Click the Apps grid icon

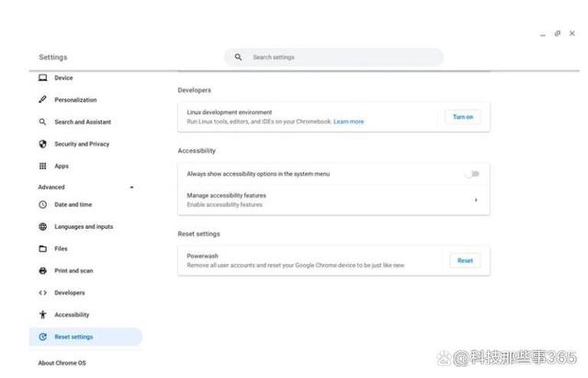tap(43, 166)
